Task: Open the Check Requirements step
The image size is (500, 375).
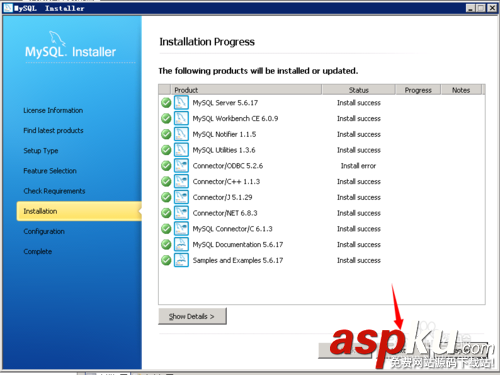Action: 54,191
